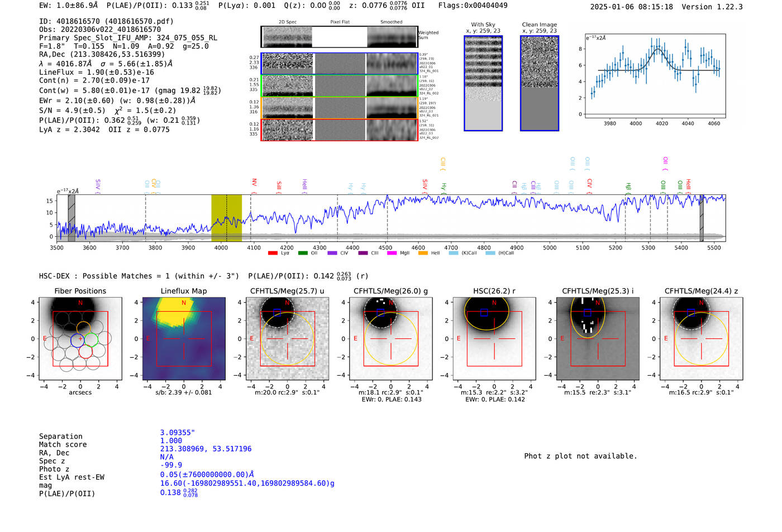
Task: Click the Smoothed column header
Action: click(391, 22)
